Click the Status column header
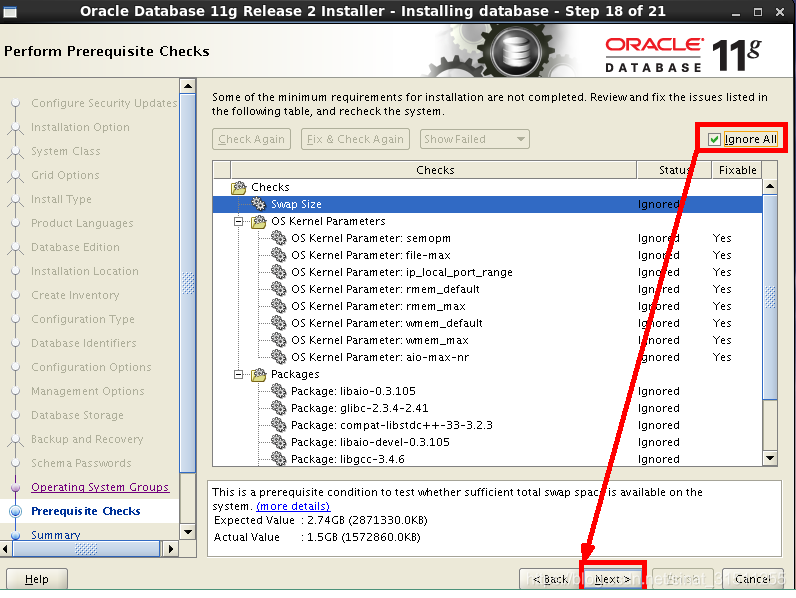The image size is (796, 598). (674, 170)
